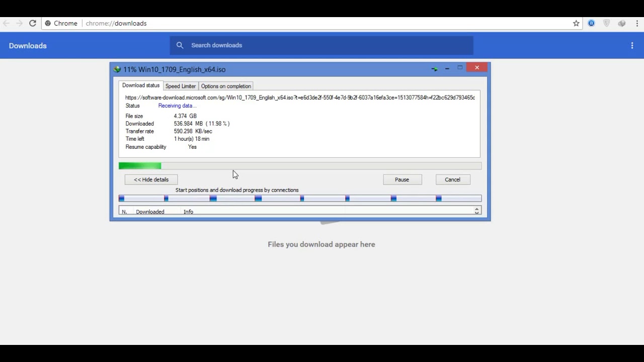Close the IDM download dialog

tap(477, 67)
